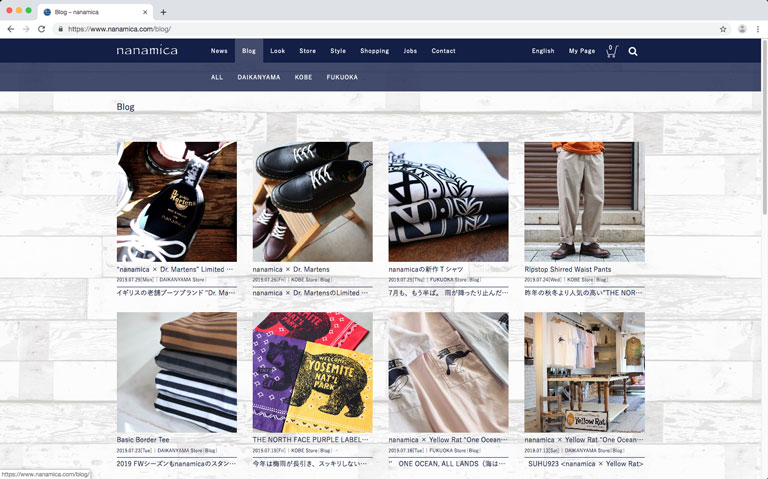Filter blog by DAIKANYAMA

[259, 77]
